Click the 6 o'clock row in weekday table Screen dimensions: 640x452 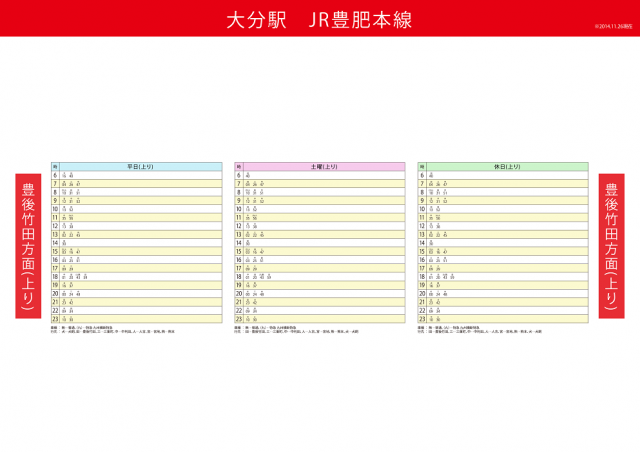136,176
